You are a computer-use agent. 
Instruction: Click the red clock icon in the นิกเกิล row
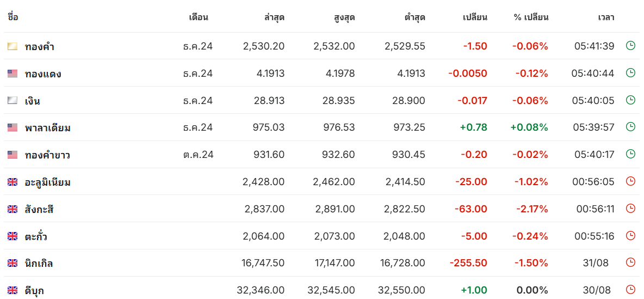pos(630,263)
